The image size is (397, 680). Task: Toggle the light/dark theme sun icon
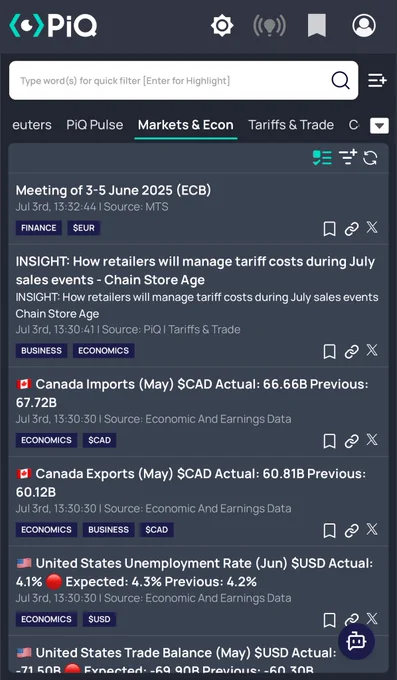click(222, 26)
